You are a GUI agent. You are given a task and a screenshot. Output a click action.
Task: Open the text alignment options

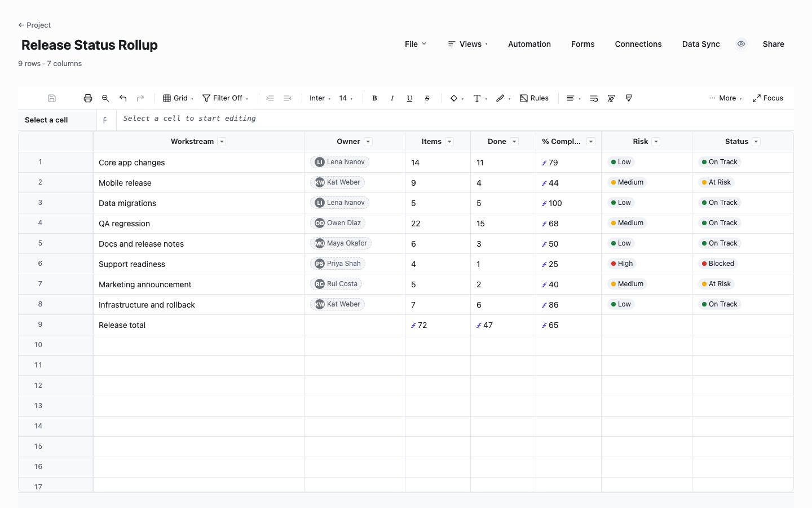pyautogui.click(x=573, y=98)
